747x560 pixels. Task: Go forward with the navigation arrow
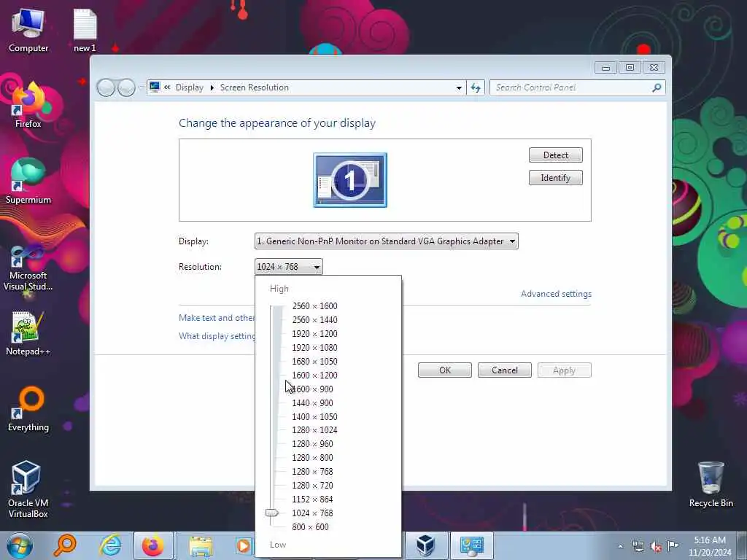coord(126,87)
